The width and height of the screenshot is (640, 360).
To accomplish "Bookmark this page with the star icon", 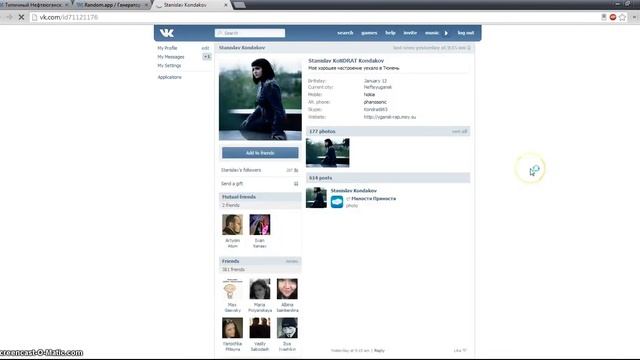I will point(622,17).
